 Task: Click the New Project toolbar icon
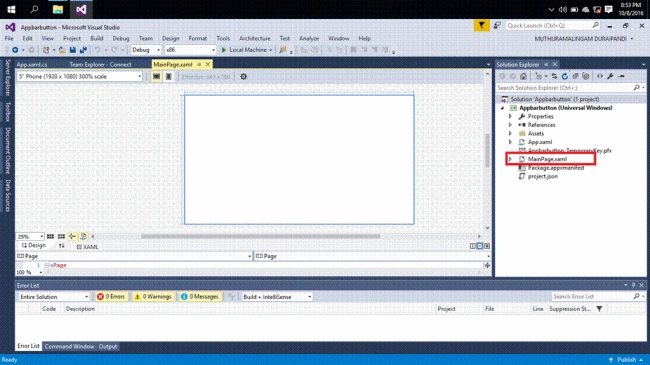(46, 50)
